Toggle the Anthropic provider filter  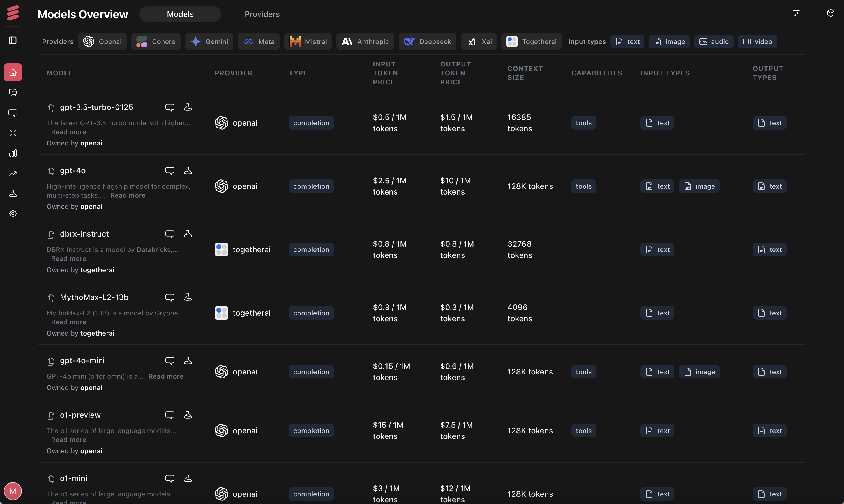click(365, 41)
